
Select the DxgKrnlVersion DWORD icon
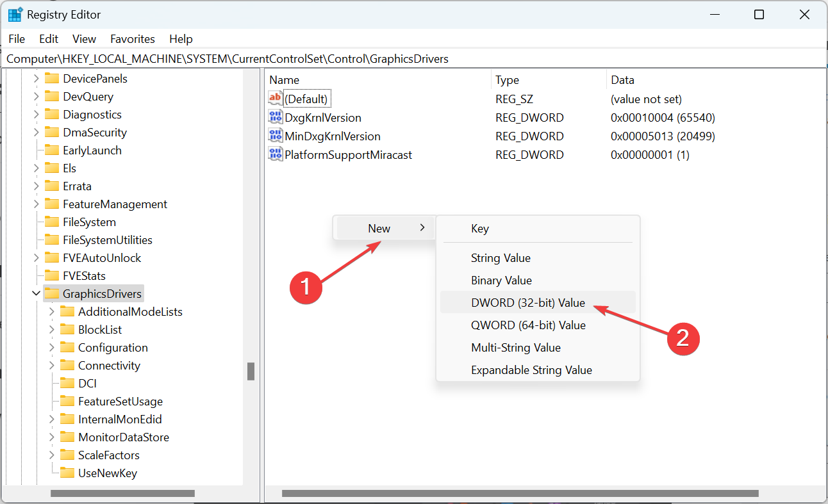coord(275,117)
